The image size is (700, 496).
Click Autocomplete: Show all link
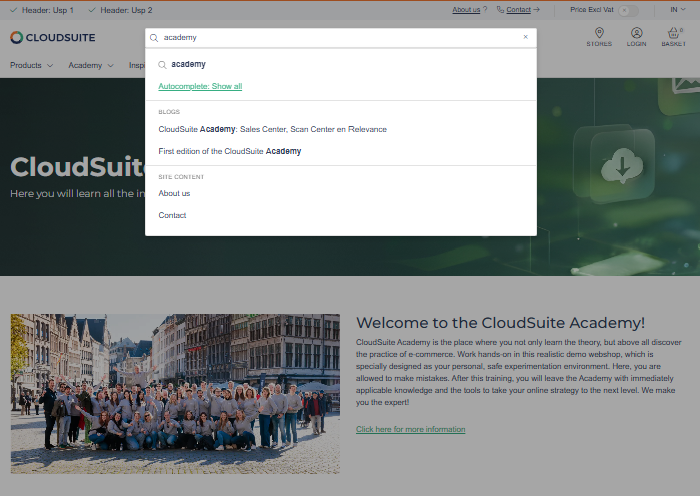click(x=200, y=86)
